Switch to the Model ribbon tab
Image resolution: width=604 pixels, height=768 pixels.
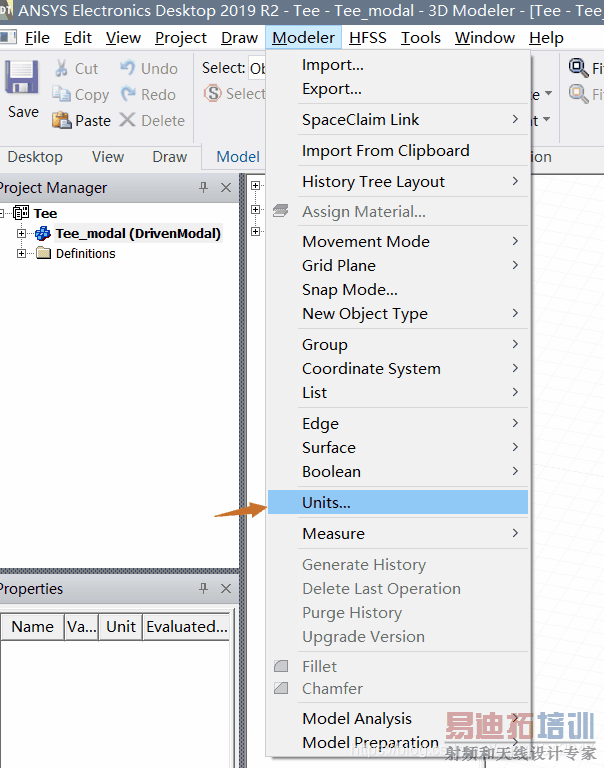(x=238, y=157)
